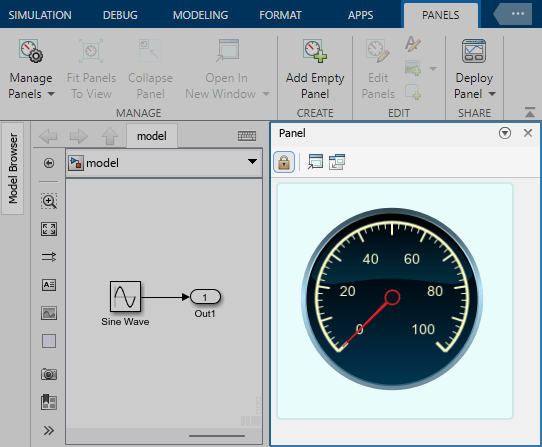Click the horizontal scrollbar in model canvas
This screenshot has height=447, width=542.
pos(217,436)
